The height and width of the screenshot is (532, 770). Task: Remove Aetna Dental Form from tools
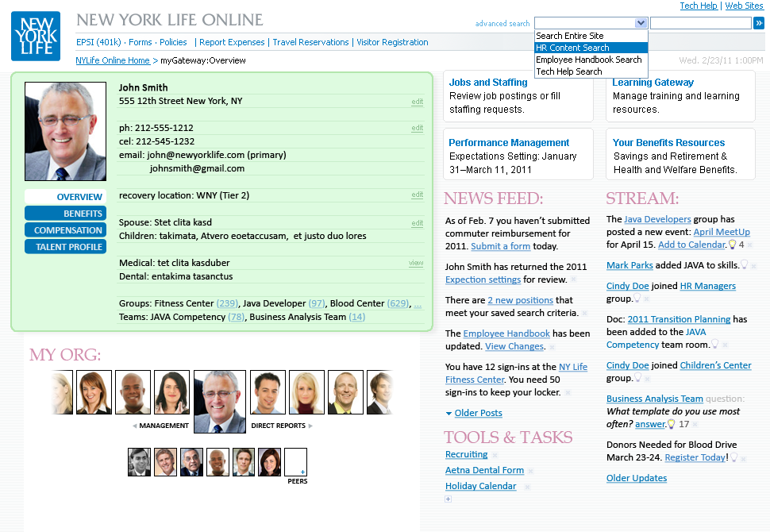point(530,471)
